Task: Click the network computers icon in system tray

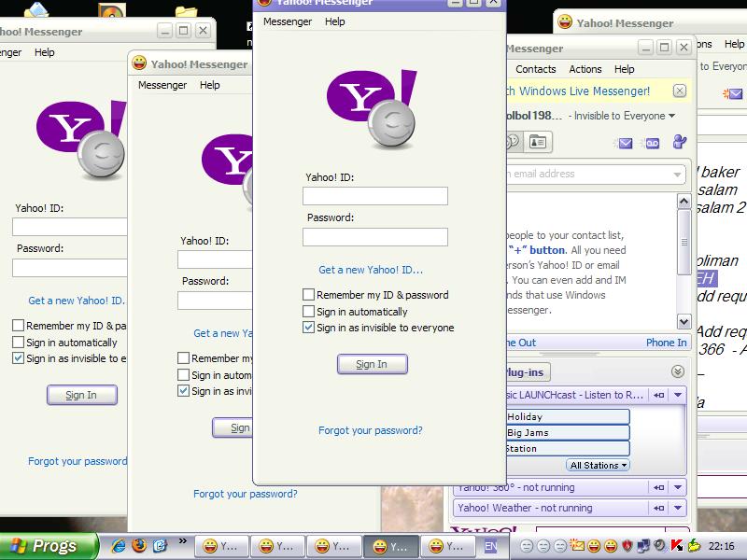Action: click(x=643, y=546)
